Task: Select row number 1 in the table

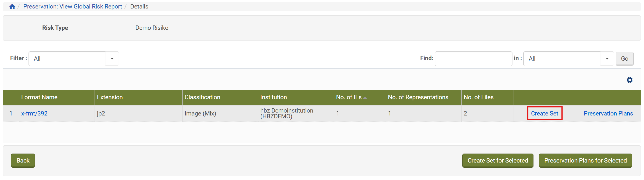Action: coord(11,113)
